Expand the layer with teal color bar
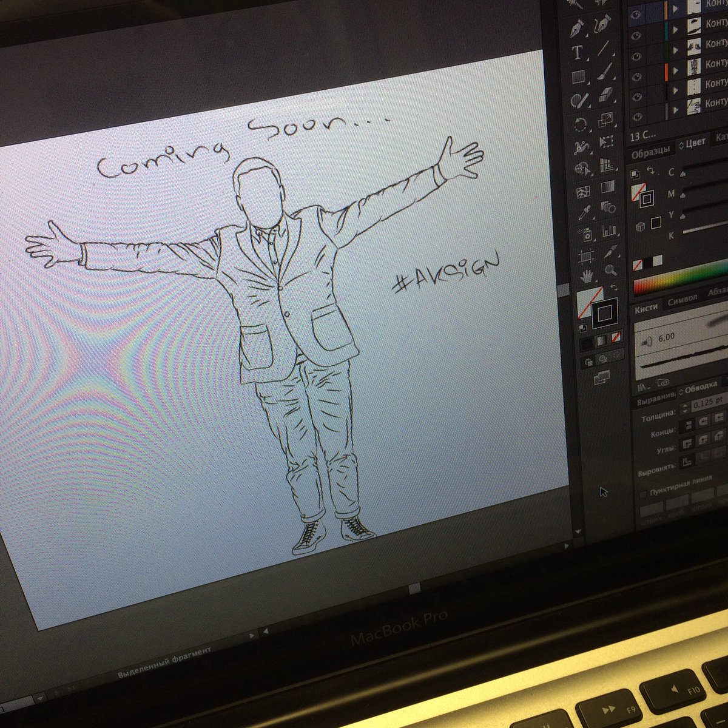The width and height of the screenshot is (728, 728). 675,30
